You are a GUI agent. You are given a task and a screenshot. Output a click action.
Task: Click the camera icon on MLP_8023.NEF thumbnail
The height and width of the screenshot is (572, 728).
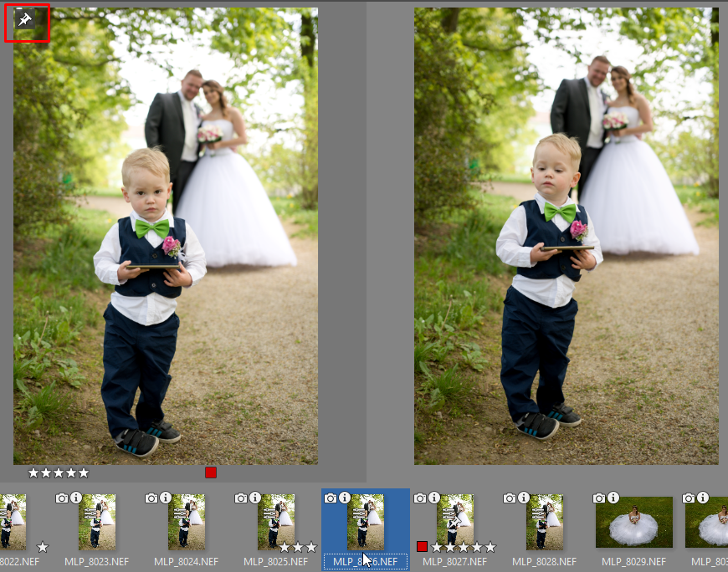pyautogui.click(x=62, y=498)
